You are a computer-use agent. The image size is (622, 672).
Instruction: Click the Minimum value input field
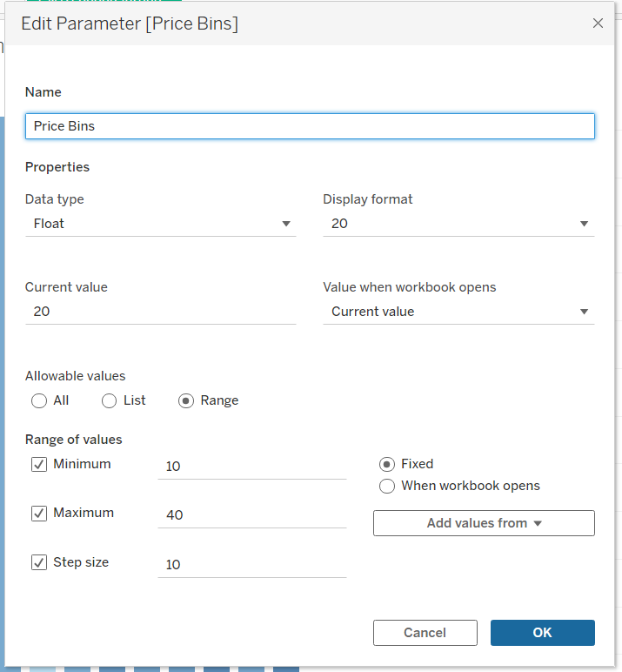251,467
